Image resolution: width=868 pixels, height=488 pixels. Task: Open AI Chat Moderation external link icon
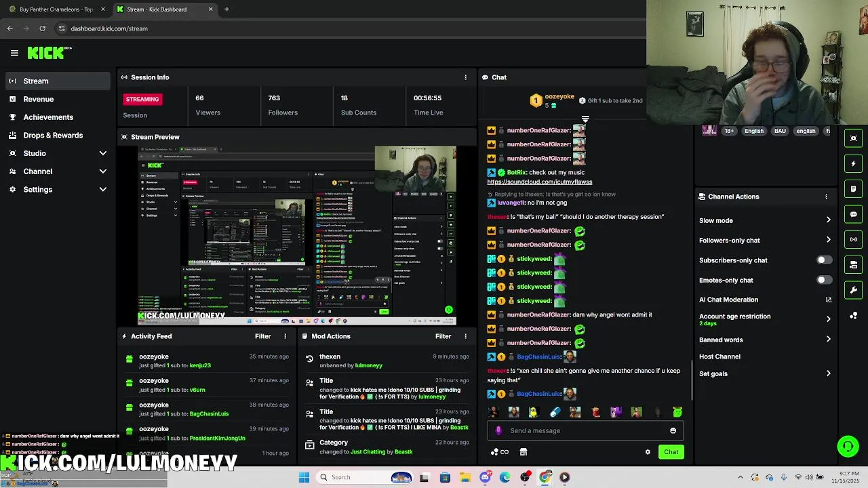tap(828, 300)
